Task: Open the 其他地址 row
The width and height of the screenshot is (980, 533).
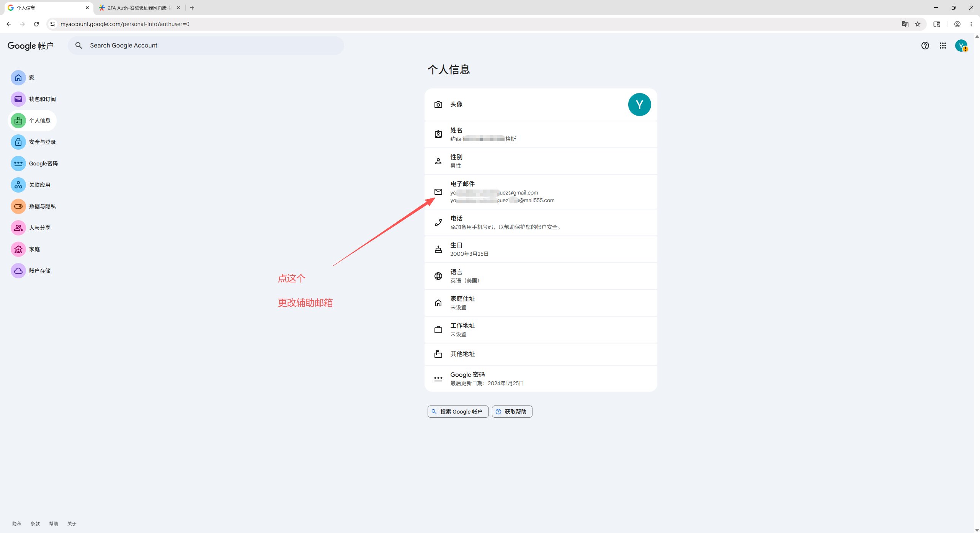Action: click(x=541, y=354)
